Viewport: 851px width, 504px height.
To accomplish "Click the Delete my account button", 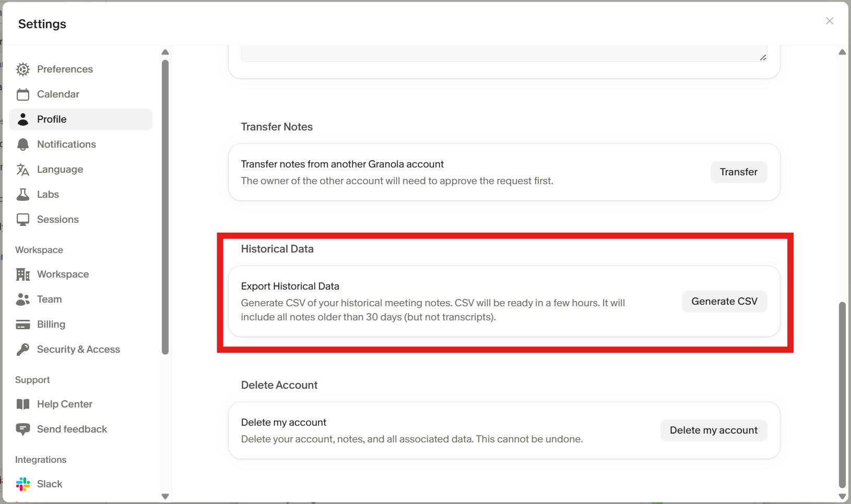I will (713, 430).
